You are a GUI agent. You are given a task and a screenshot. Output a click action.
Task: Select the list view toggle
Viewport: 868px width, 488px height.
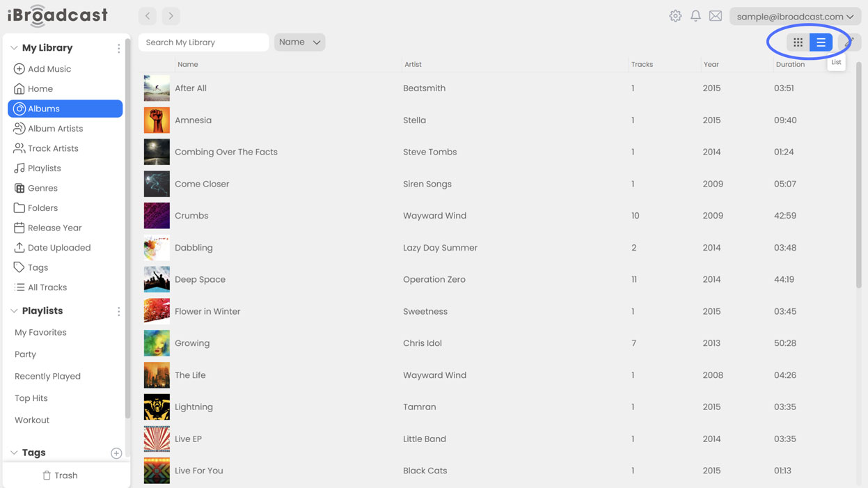coord(821,42)
